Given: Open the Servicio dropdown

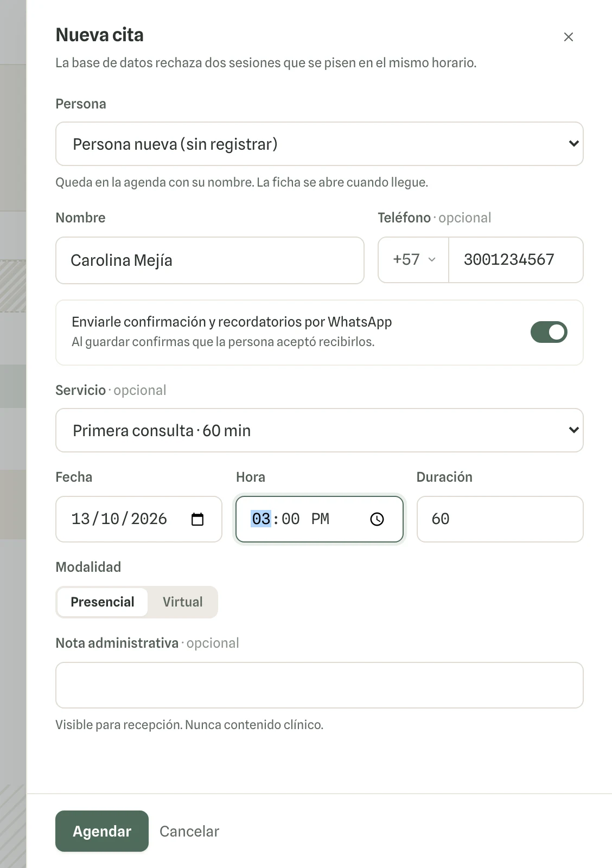Looking at the screenshot, I should pos(319,430).
